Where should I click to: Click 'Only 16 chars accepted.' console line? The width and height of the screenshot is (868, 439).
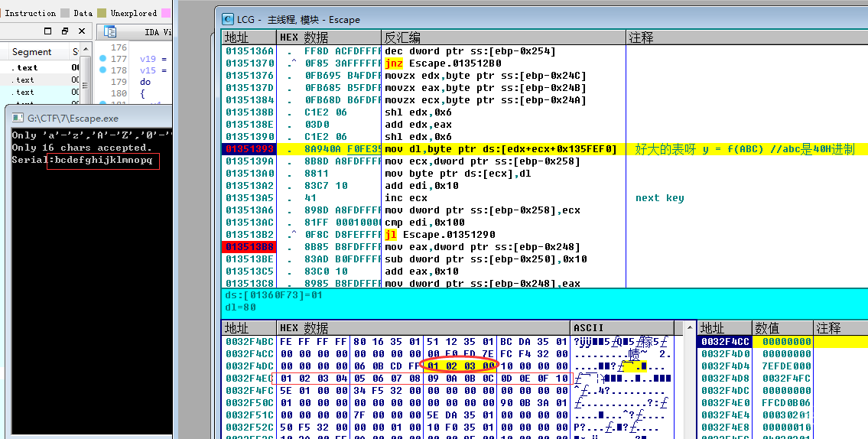coord(81,148)
